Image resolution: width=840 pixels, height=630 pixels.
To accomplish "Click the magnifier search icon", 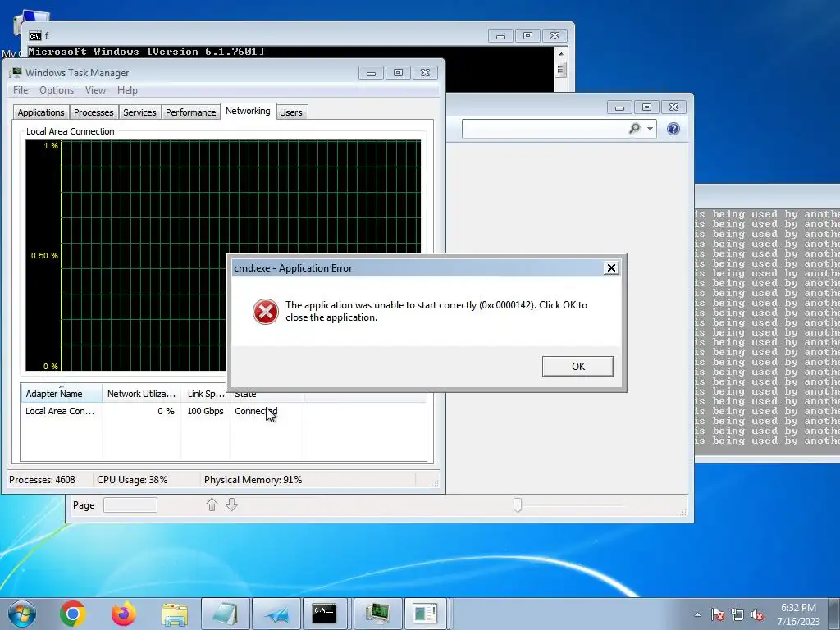I will [x=634, y=129].
